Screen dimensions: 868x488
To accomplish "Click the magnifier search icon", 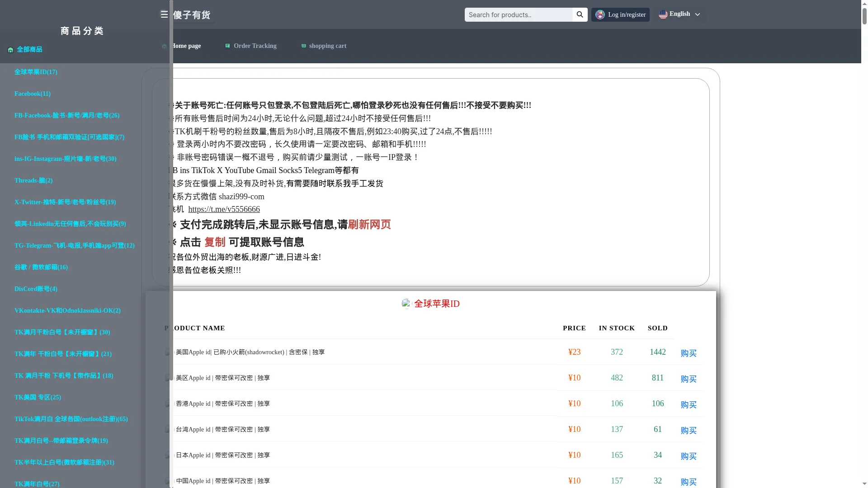I will (580, 14).
